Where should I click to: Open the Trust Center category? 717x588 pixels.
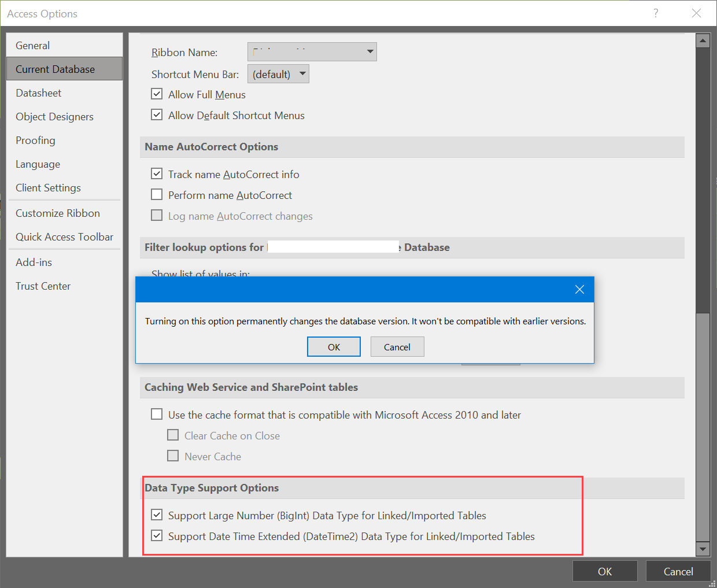tap(64, 286)
